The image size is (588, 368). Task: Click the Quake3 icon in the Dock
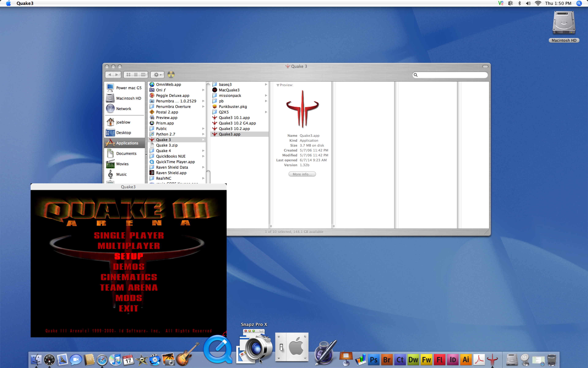point(492,359)
